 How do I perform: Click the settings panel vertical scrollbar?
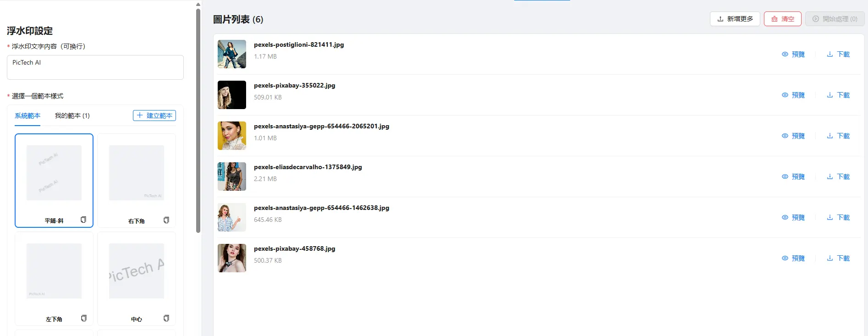(x=198, y=121)
